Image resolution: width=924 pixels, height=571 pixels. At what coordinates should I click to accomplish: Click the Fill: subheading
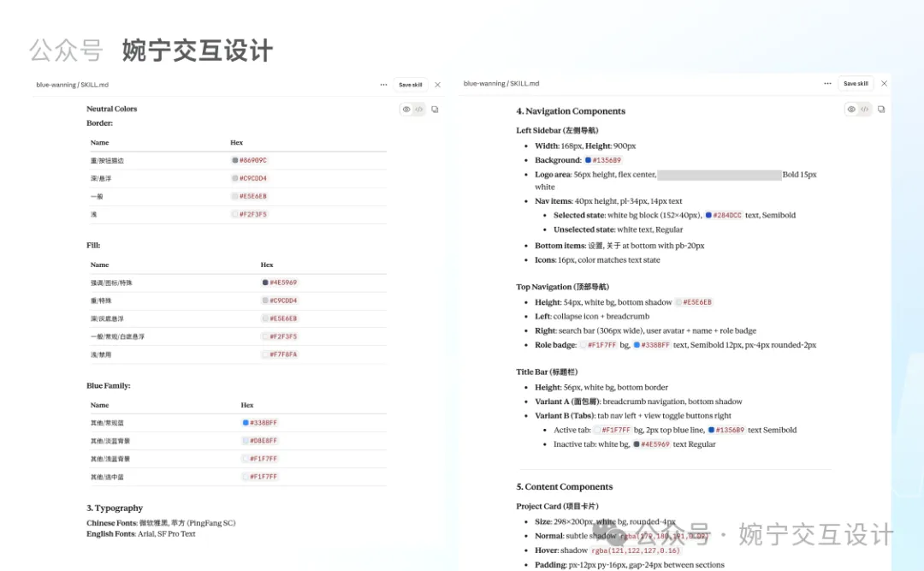point(93,246)
